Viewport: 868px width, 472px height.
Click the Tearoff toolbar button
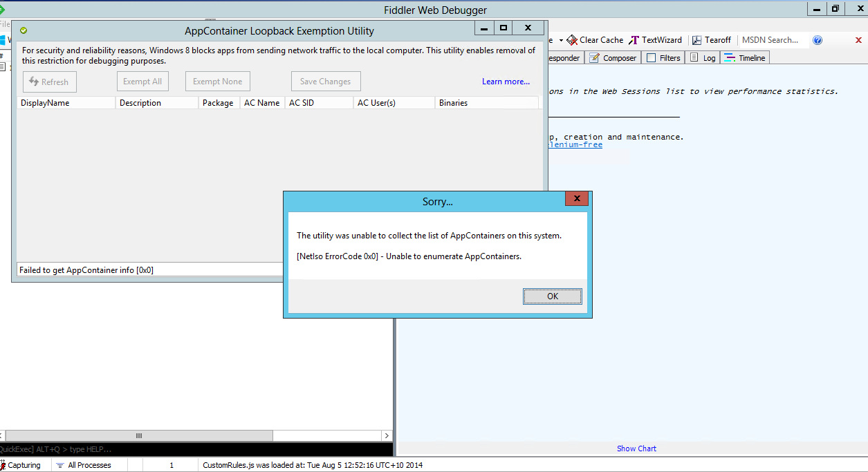(712, 40)
